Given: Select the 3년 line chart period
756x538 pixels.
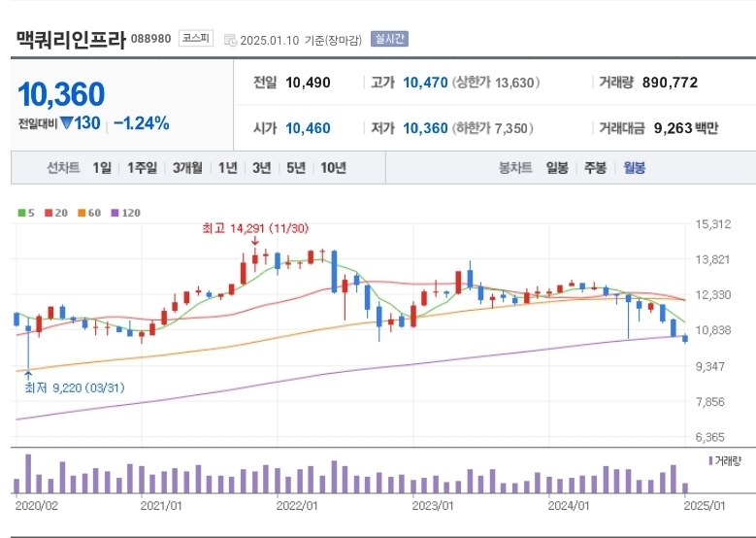Looking at the screenshot, I should (x=262, y=168).
